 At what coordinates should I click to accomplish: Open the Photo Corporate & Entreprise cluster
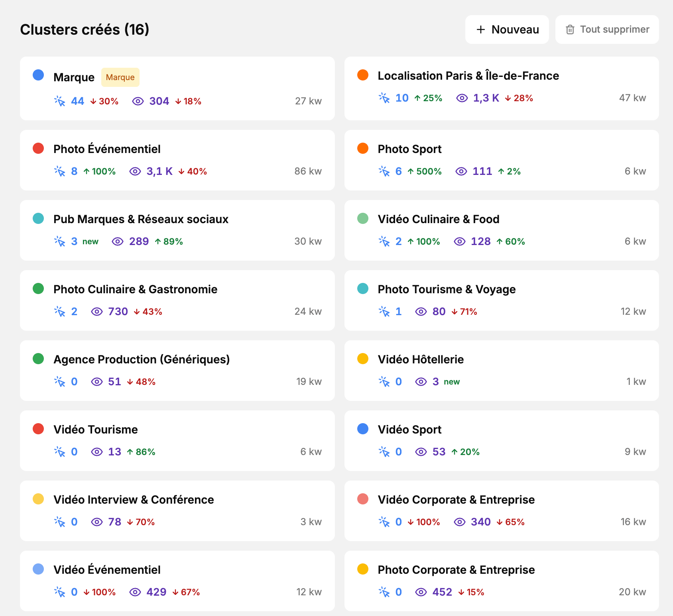456,570
